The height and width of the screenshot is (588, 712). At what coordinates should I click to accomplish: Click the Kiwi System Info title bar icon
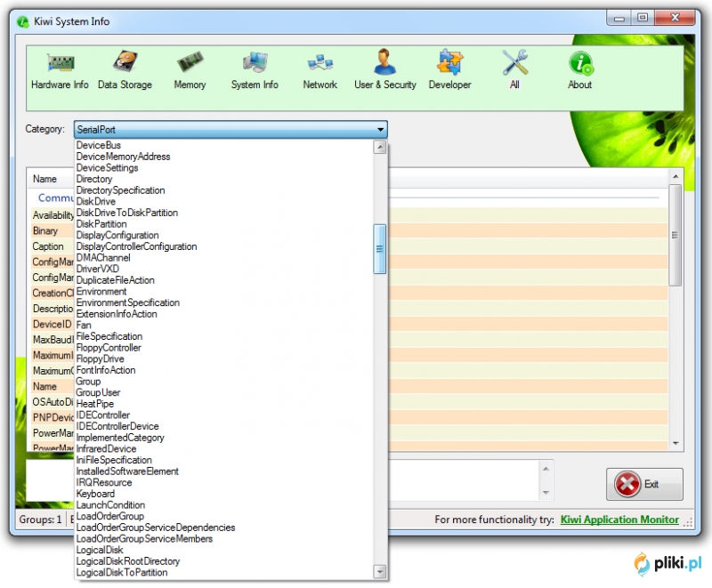tap(22, 21)
